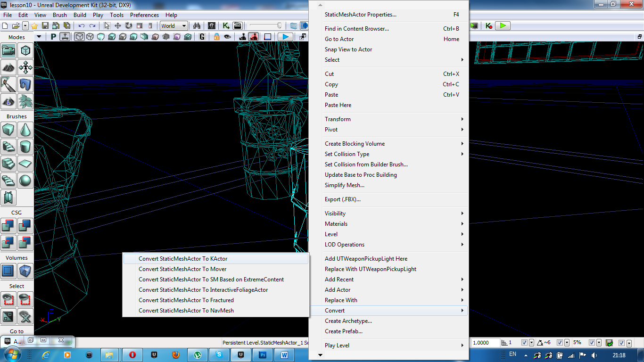Click the scale value field showing 1.0000
644x362 pixels.
486,343
